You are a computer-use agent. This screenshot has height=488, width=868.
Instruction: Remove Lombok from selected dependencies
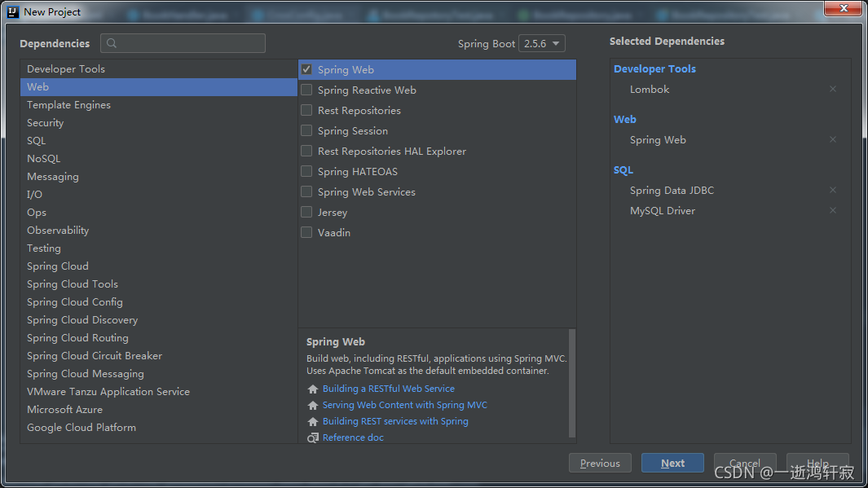pyautogui.click(x=833, y=89)
